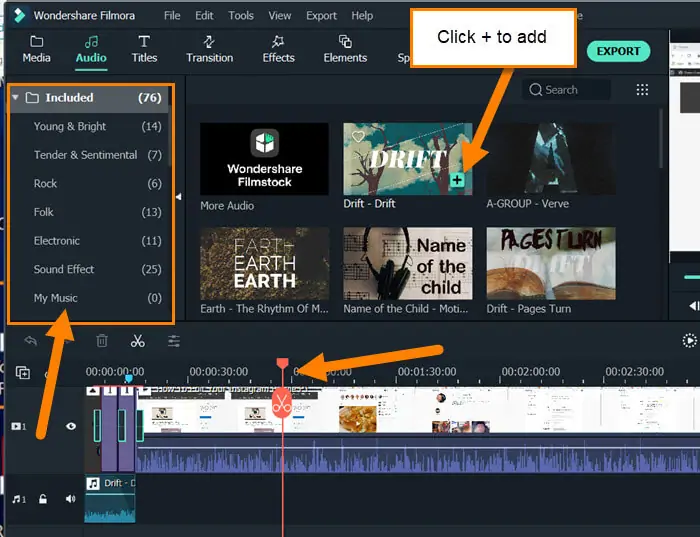Select the Tender & Sentimental category

[x=91, y=155]
